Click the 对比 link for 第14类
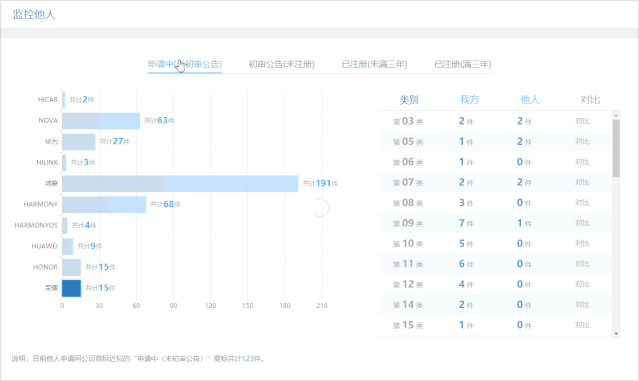 tap(582, 304)
